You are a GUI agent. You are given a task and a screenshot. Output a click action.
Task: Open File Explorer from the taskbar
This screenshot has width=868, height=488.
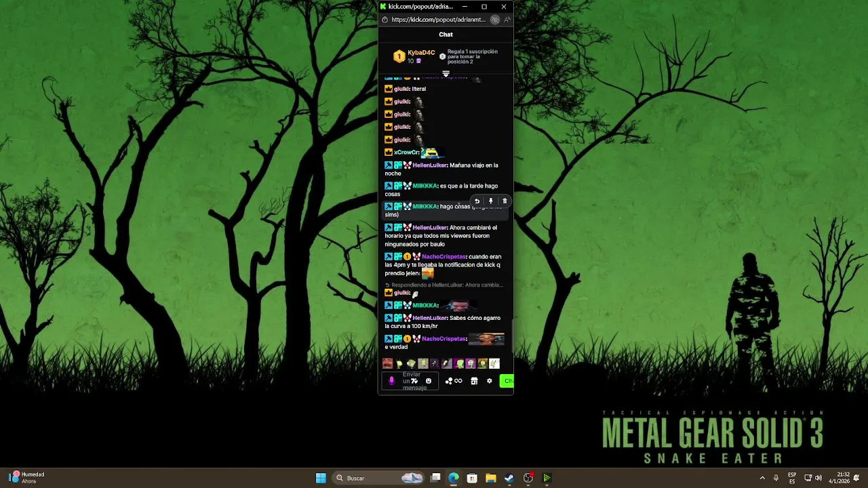tap(491, 478)
